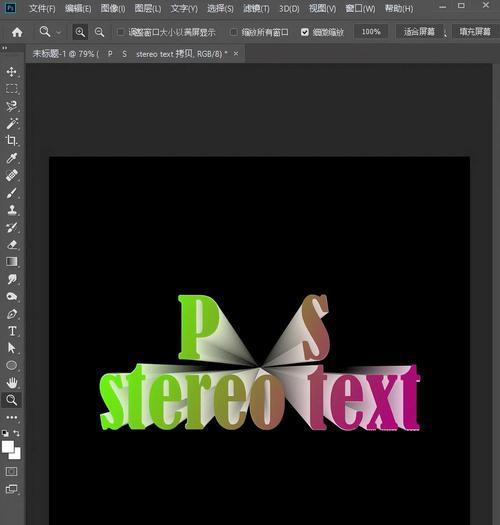Open the 图像(I) menu
The image size is (500, 525).
click(x=113, y=9)
